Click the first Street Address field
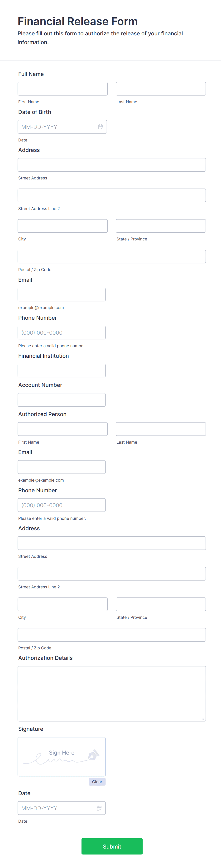The width and height of the screenshot is (221, 868). pyautogui.click(x=112, y=164)
